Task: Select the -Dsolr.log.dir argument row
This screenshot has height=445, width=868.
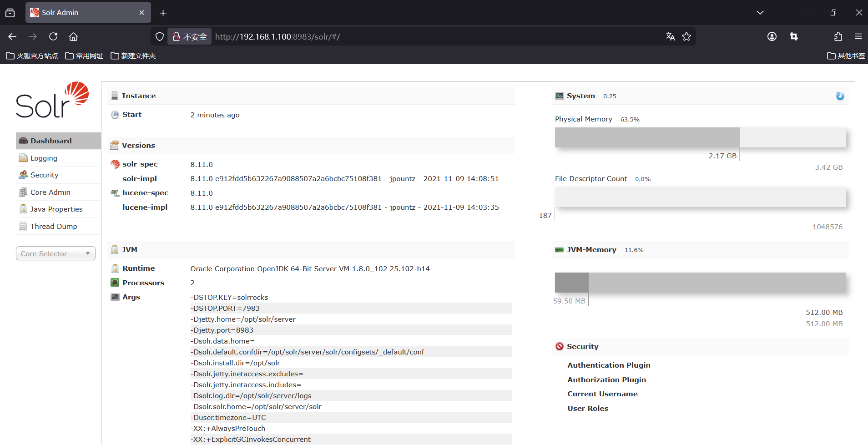Action: 351,396
